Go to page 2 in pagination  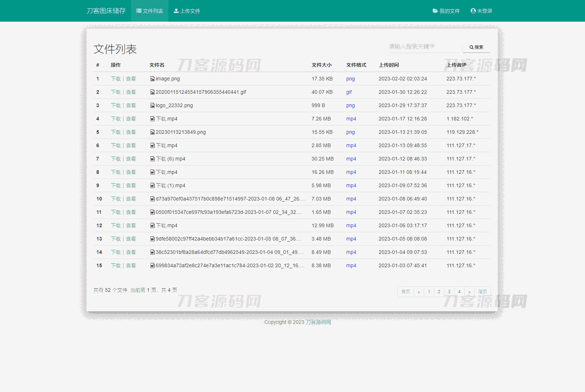(x=439, y=292)
